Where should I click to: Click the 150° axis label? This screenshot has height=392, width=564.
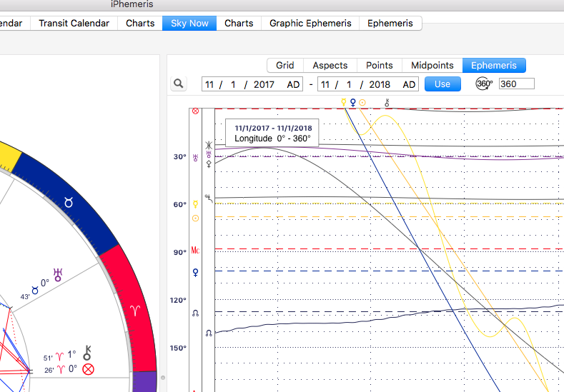[x=178, y=348]
